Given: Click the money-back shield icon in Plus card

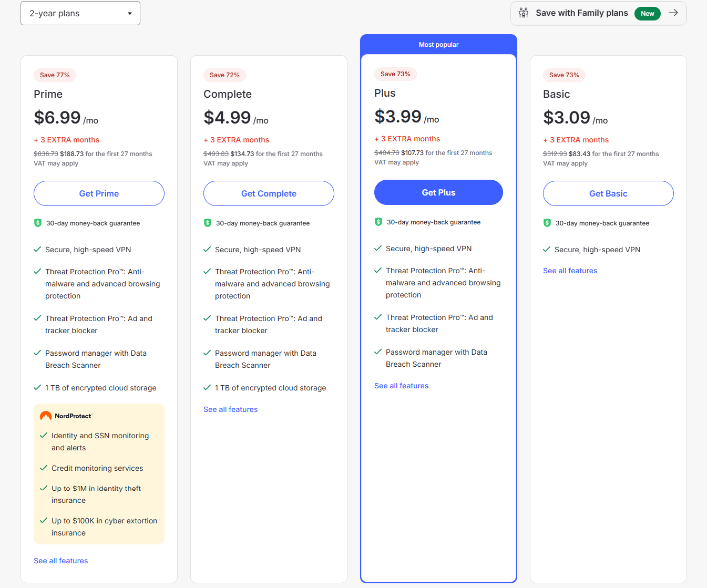Looking at the screenshot, I should click(378, 222).
